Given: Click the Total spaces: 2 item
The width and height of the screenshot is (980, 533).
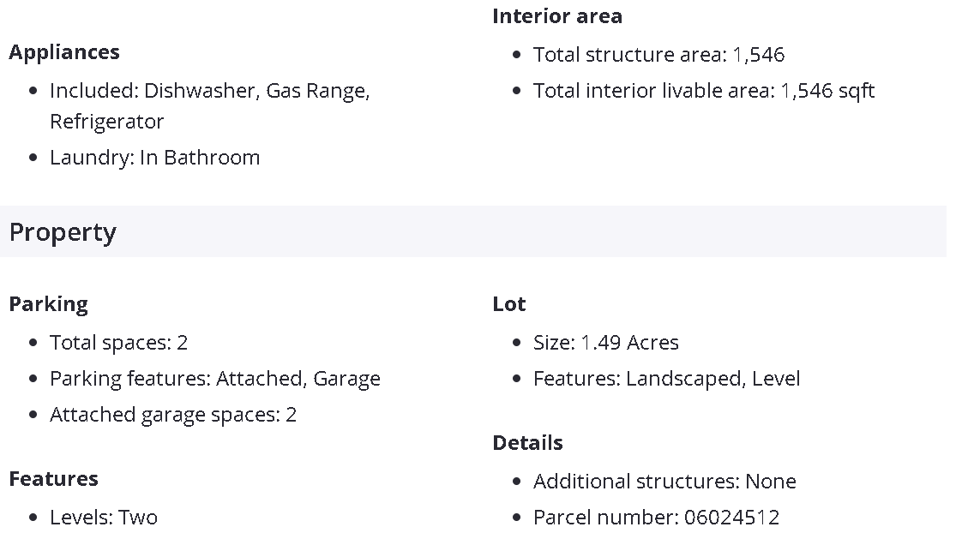Looking at the screenshot, I should click(x=118, y=343).
